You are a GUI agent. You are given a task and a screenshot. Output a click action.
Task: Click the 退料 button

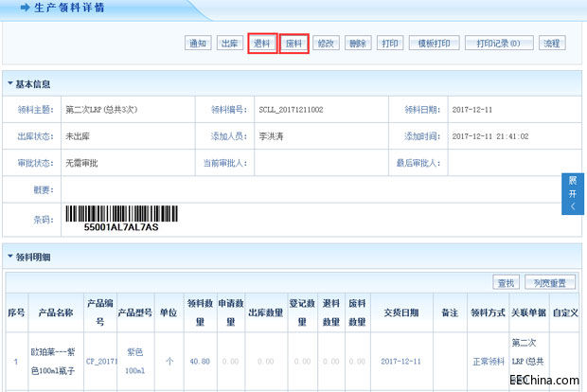click(262, 43)
